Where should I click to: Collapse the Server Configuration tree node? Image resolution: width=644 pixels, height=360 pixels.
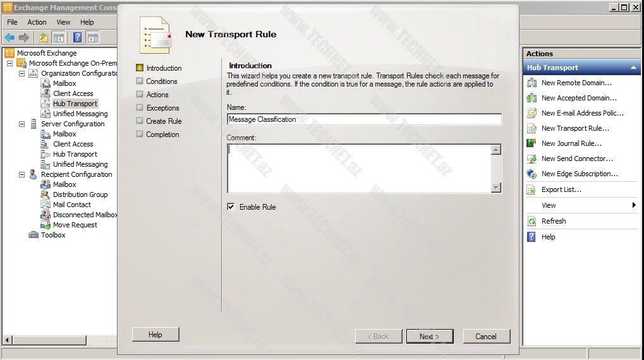click(22, 124)
